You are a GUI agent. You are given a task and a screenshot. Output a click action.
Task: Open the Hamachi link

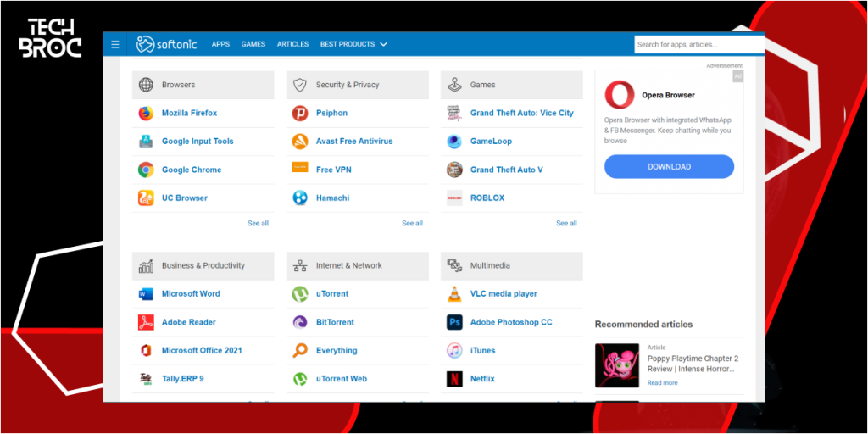(332, 198)
